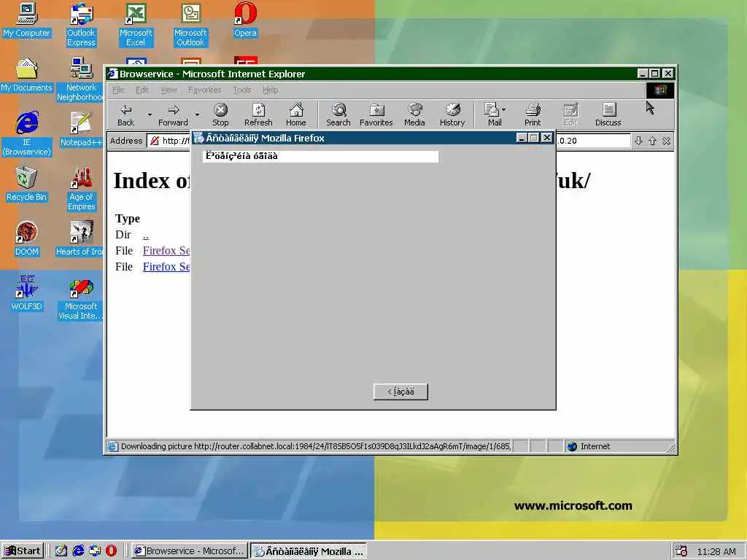Open the Start menu
This screenshot has height=560, width=747.
click(23, 551)
